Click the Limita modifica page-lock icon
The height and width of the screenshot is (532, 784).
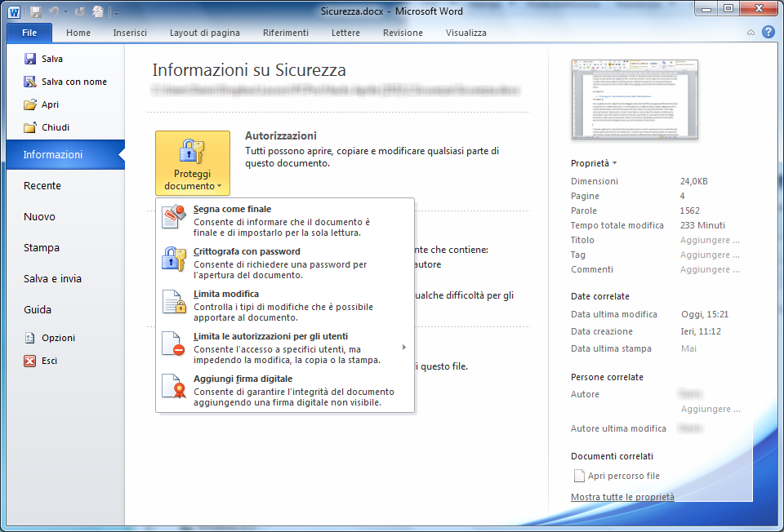click(x=174, y=302)
